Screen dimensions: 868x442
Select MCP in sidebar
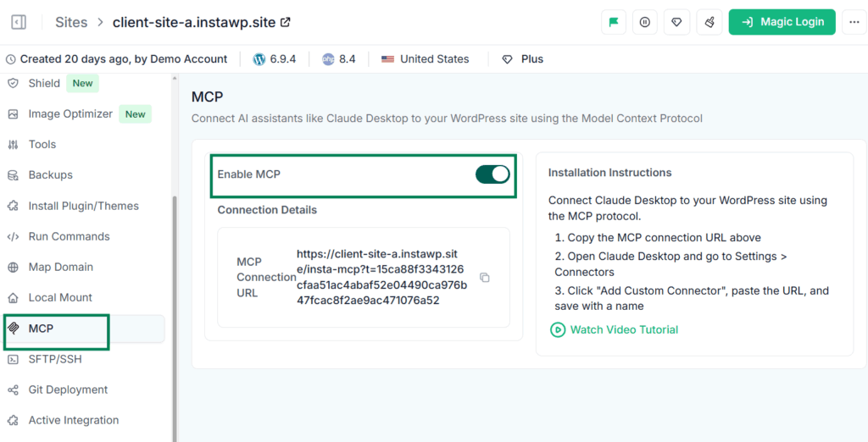84,329
